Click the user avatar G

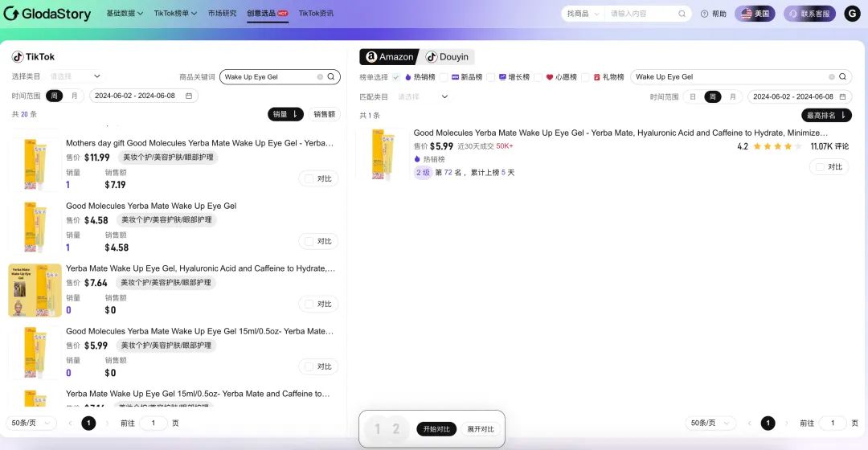(x=852, y=14)
